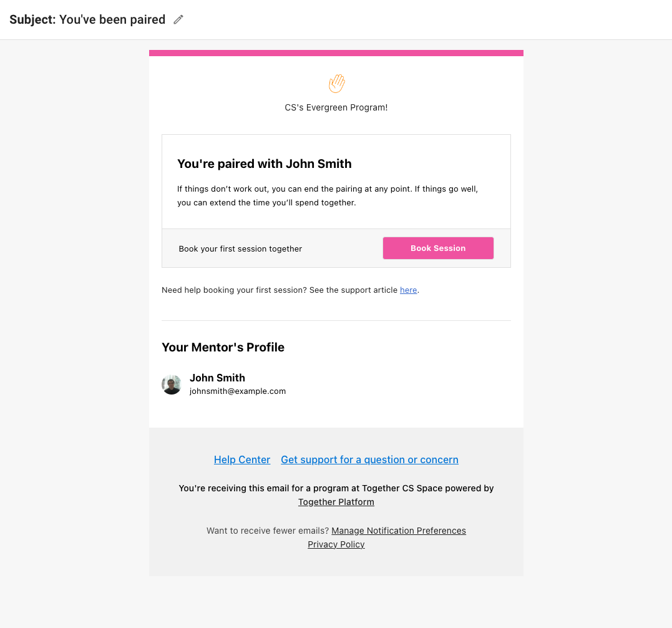672x628 pixels.
Task: Click the pink Book Session button
Action: click(x=438, y=248)
